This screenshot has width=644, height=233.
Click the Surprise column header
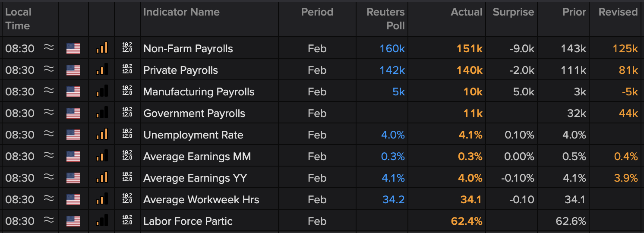[513, 12]
